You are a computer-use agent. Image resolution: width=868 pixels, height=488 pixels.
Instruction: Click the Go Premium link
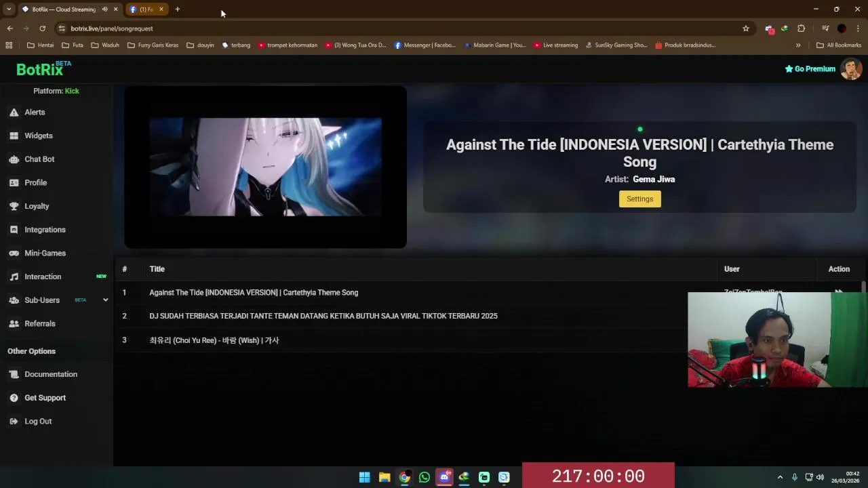tap(810, 68)
